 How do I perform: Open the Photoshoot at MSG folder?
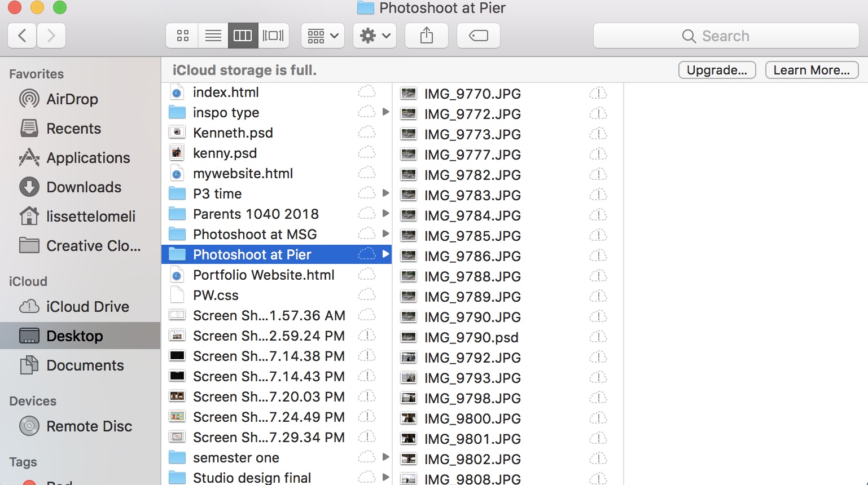click(x=255, y=234)
